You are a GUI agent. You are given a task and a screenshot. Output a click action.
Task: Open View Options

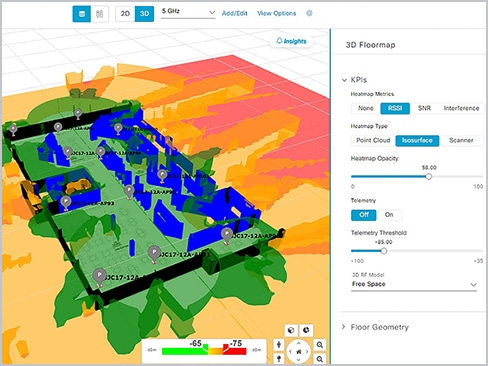pyautogui.click(x=276, y=13)
